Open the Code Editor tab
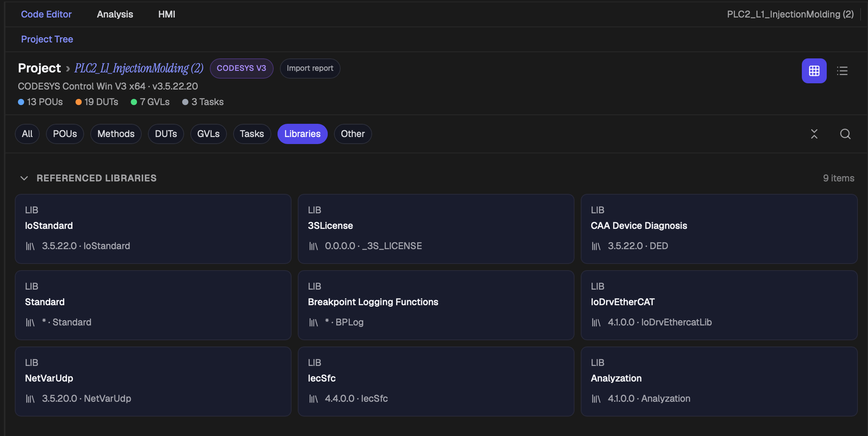 [46, 14]
